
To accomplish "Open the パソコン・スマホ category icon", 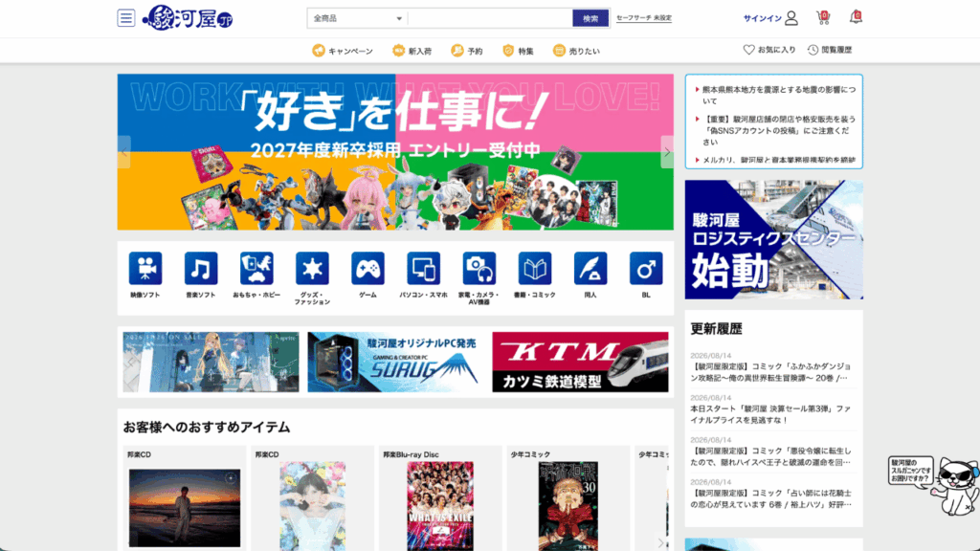I will [x=423, y=269].
